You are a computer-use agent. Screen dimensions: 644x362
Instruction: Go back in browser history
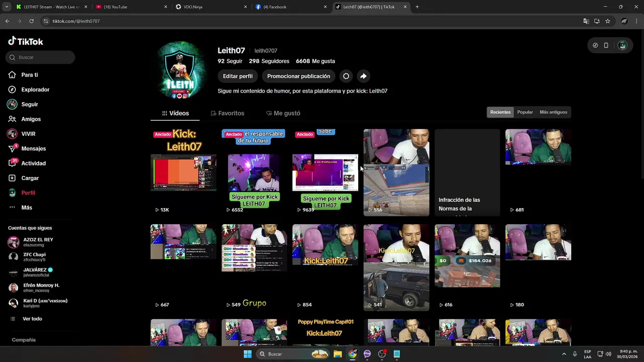click(x=7, y=21)
